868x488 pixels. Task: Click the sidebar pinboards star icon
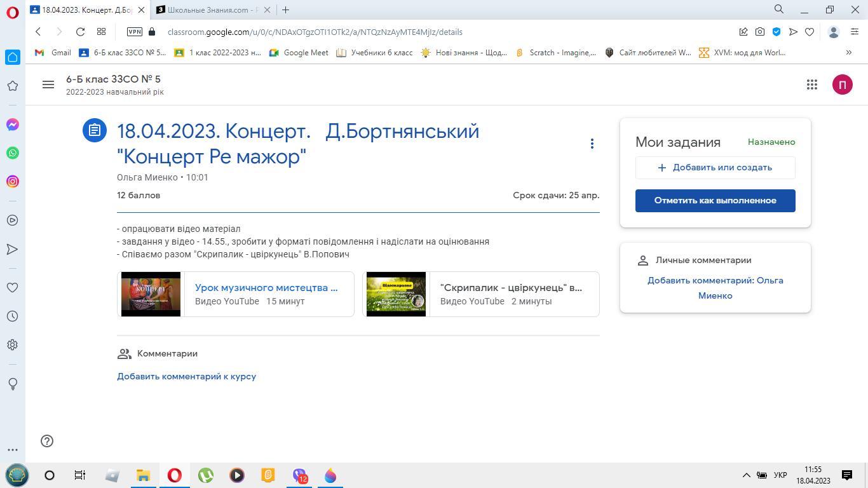click(13, 86)
